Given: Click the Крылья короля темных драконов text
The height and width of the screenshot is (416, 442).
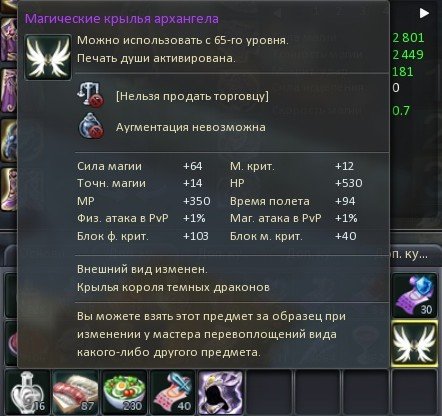Looking at the screenshot, I should pyautogui.click(x=173, y=287).
